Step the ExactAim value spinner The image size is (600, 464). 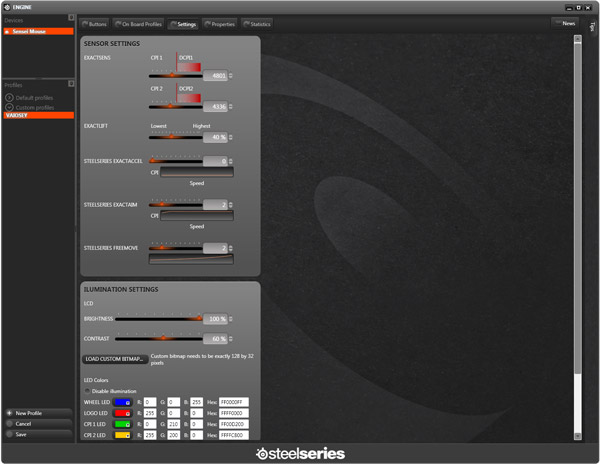[231, 205]
